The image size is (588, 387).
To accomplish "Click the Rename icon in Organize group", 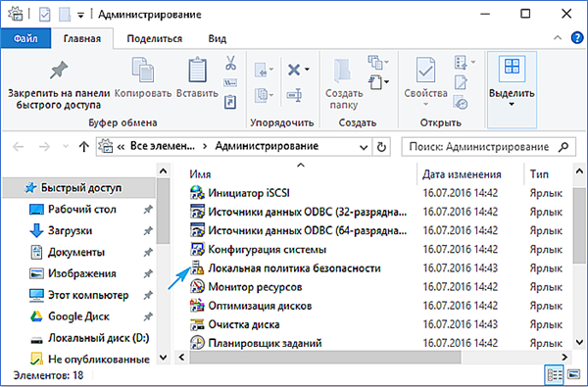I will [x=294, y=95].
